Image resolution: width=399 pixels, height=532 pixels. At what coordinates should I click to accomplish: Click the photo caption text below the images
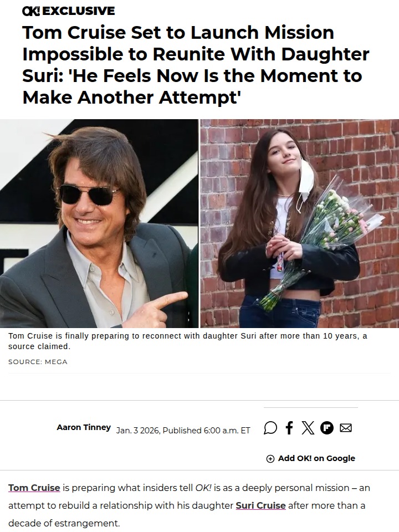tap(187, 341)
